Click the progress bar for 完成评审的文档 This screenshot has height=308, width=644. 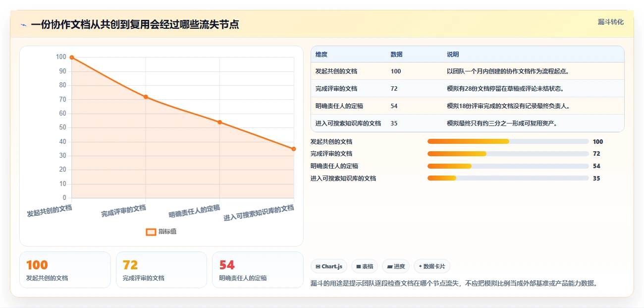(508, 154)
